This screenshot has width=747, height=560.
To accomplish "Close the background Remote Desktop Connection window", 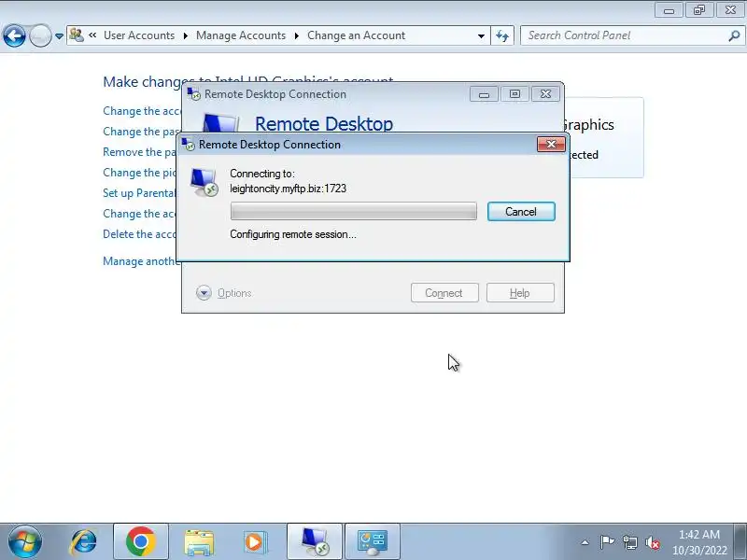I will point(545,94).
